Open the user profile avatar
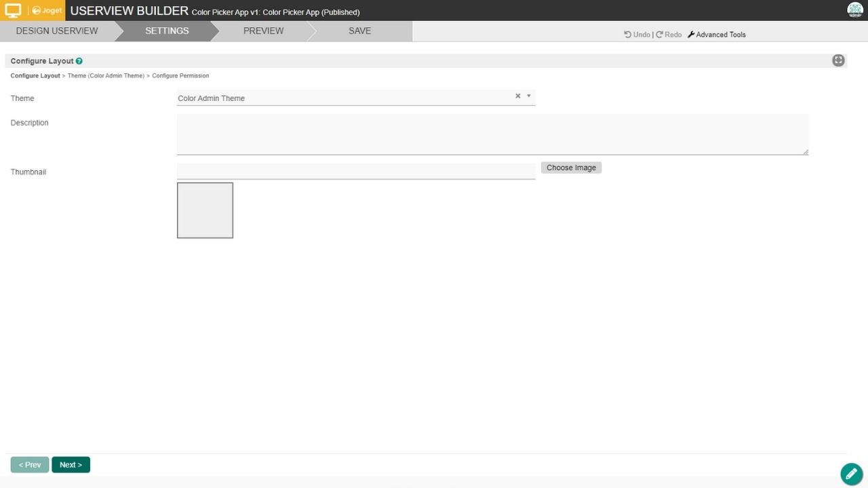868x488 pixels. point(854,10)
